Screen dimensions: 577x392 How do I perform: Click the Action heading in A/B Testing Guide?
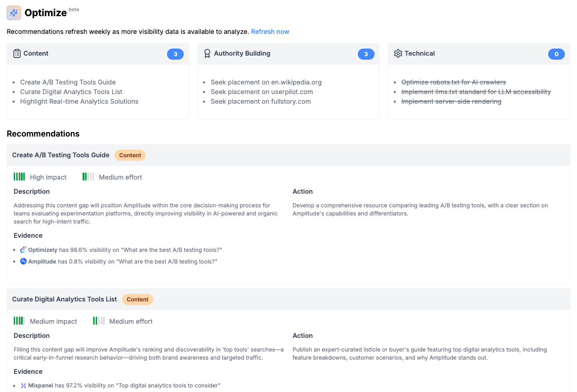coord(303,192)
